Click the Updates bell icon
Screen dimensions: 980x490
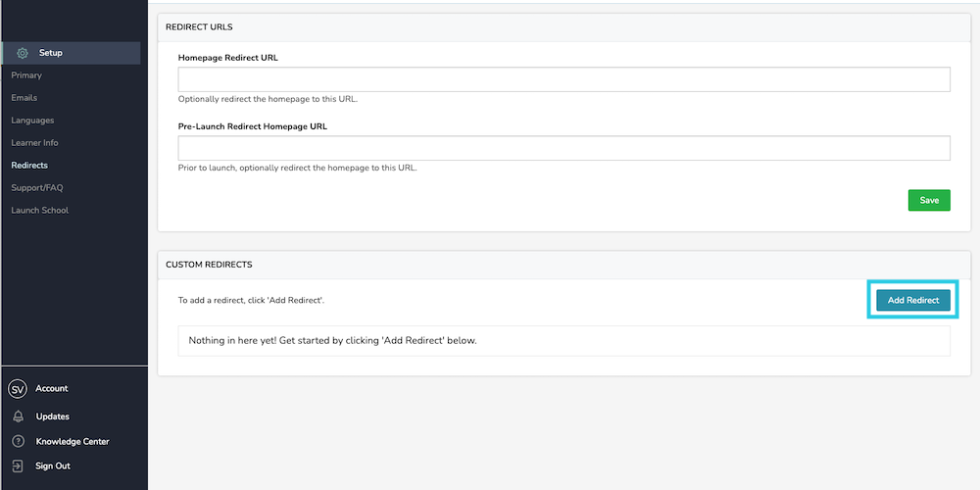click(18, 416)
